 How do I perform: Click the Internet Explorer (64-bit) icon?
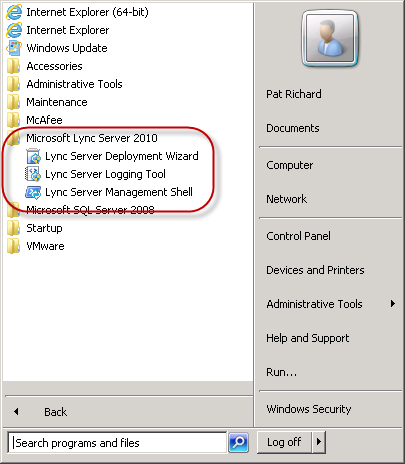(x=14, y=12)
